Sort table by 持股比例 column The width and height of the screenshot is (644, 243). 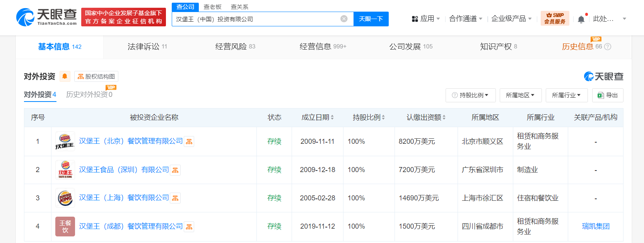[x=383, y=117]
